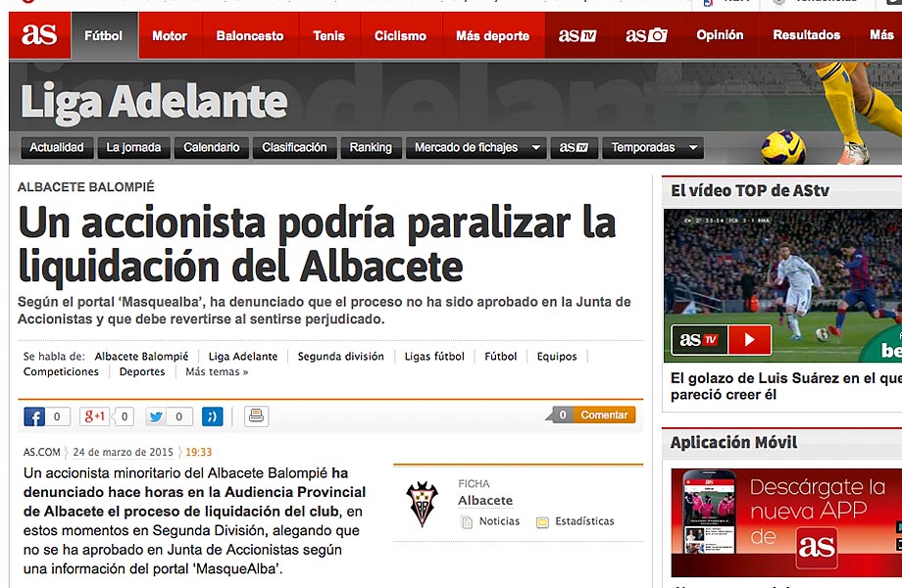
Task: Click the Liga Adelante banner title
Action: tap(154, 102)
